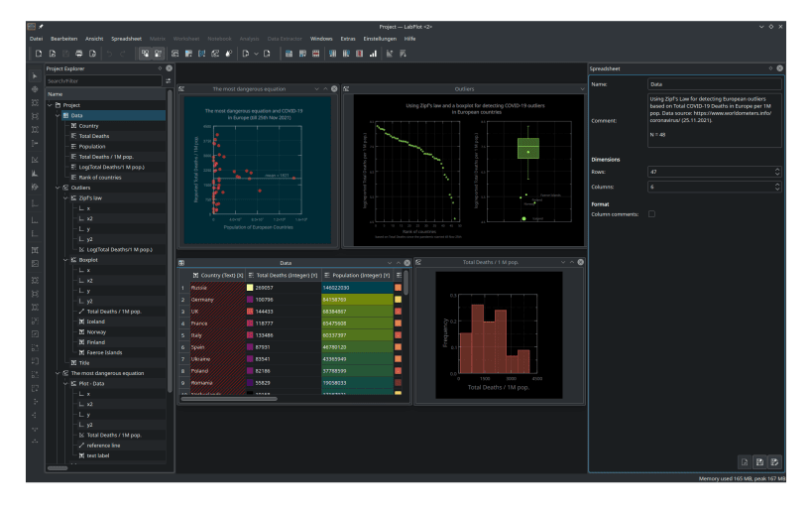Viewport: 812px width, 513px height.
Task: Click the 'Country (Text) [X]' column header
Action: (x=217, y=275)
